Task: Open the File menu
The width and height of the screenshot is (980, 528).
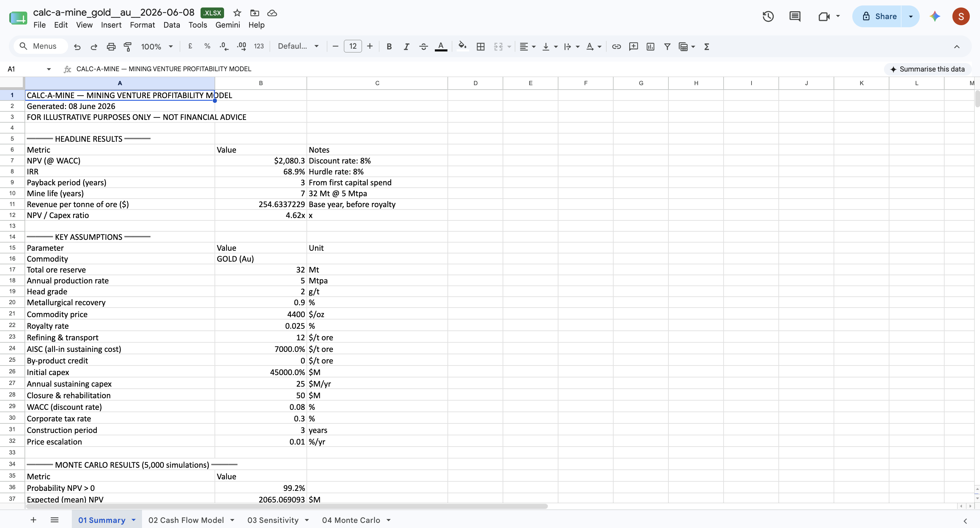Action: click(x=39, y=25)
